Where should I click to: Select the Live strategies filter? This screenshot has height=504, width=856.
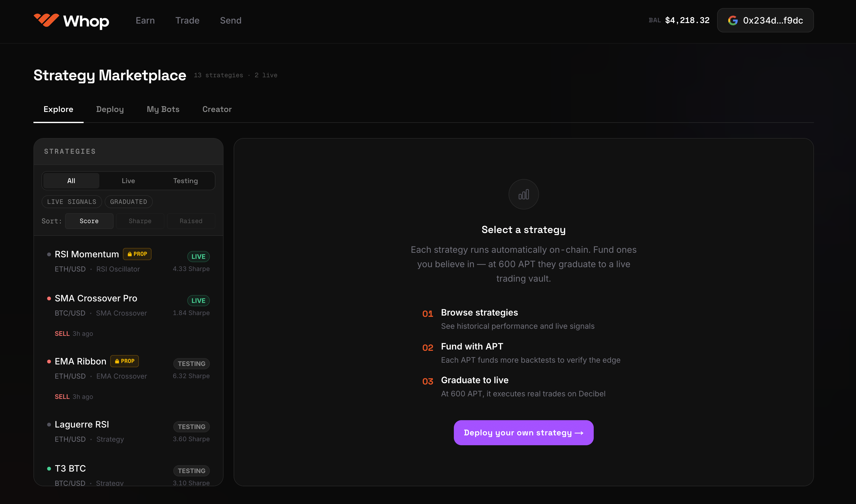[x=128, y=181]
